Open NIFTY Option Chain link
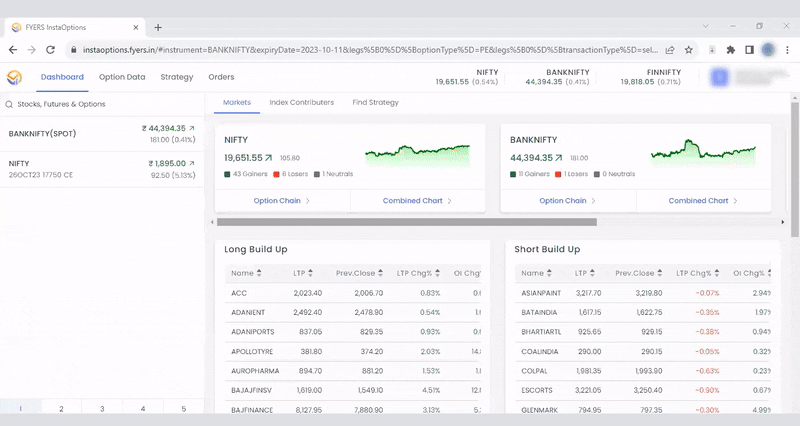This screenshot has width=800, height=426. pyautogui.click(x=282, y=201)
